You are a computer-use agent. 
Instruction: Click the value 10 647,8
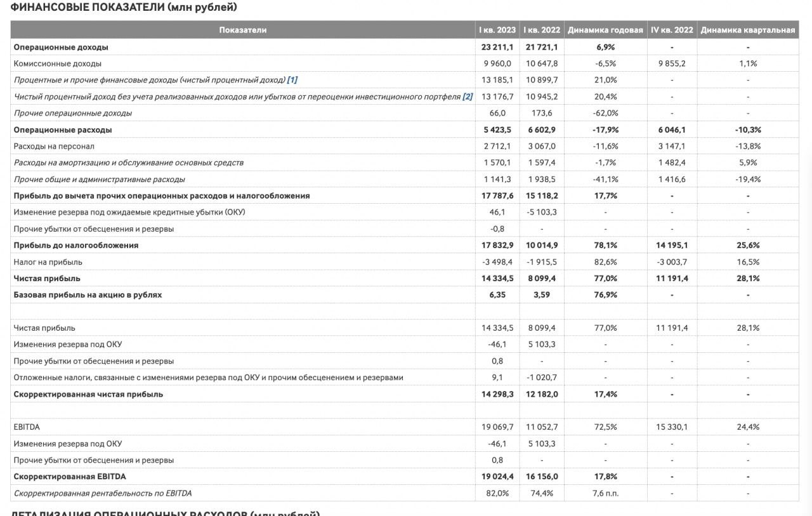point(542,63)
